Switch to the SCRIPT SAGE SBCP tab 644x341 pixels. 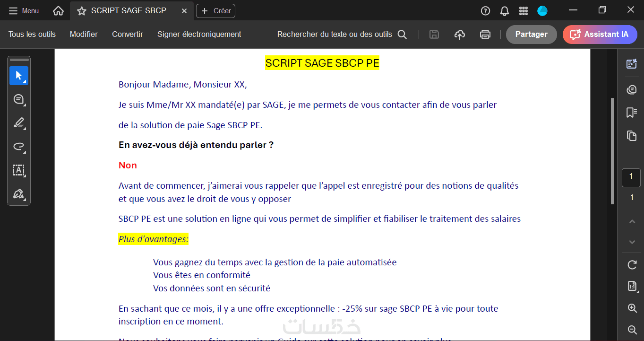click(132, 11)
